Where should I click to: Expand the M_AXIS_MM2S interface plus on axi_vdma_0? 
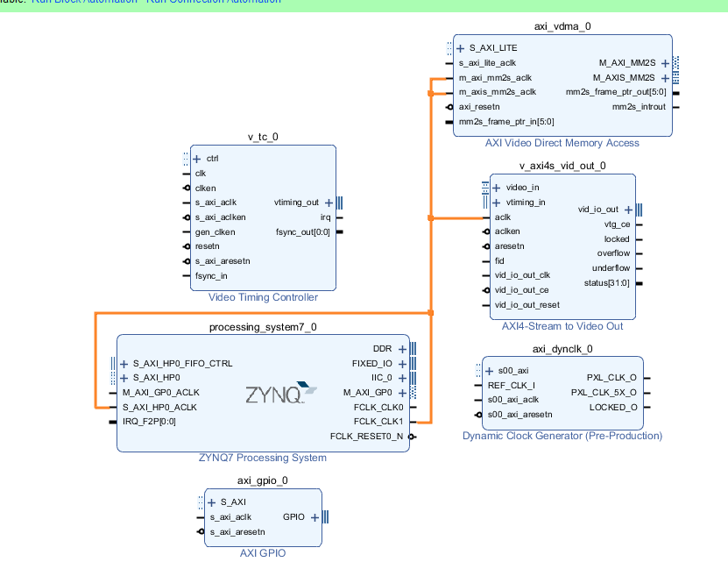click(665, 78)
